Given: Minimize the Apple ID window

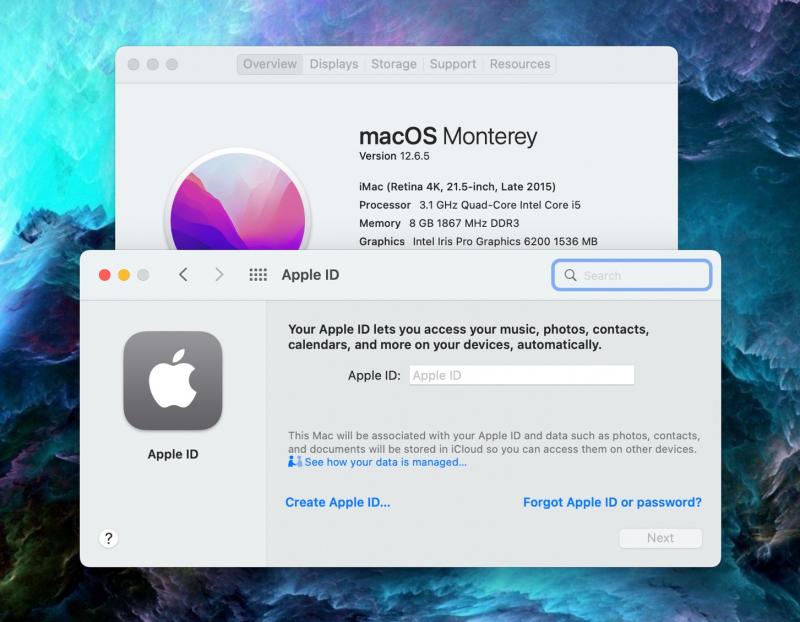Looking at the screenshot, I should (x=124, y=275).
